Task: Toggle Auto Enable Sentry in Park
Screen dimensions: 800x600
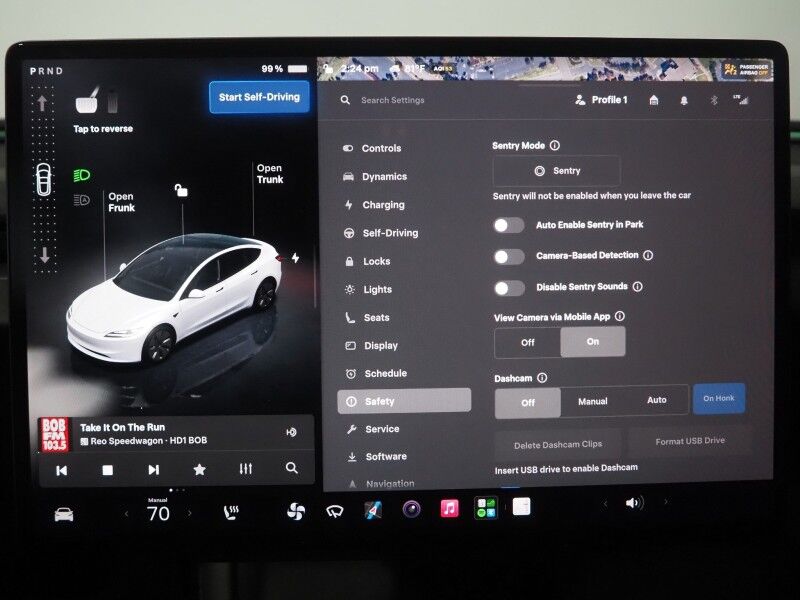Action: coord(509,225)
